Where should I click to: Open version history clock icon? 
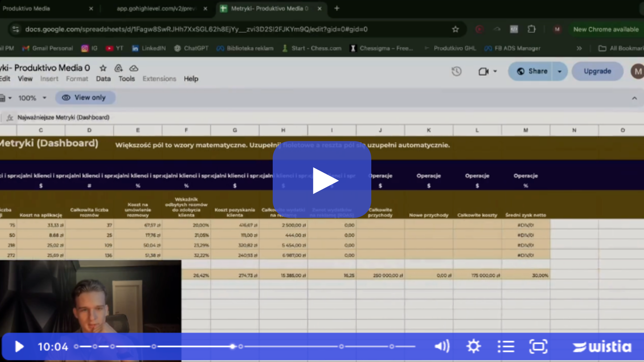pyautogui.click(x=456, y=71)
